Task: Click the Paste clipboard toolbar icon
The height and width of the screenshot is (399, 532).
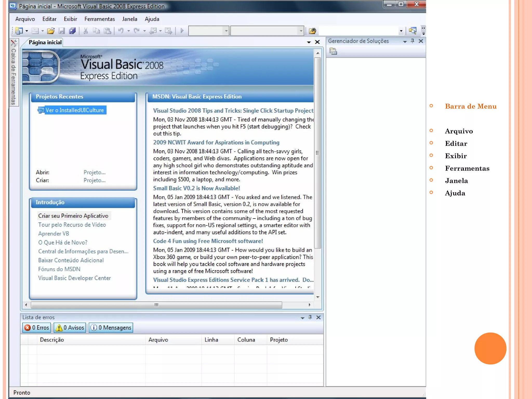Action: click(x=107, y=31)
